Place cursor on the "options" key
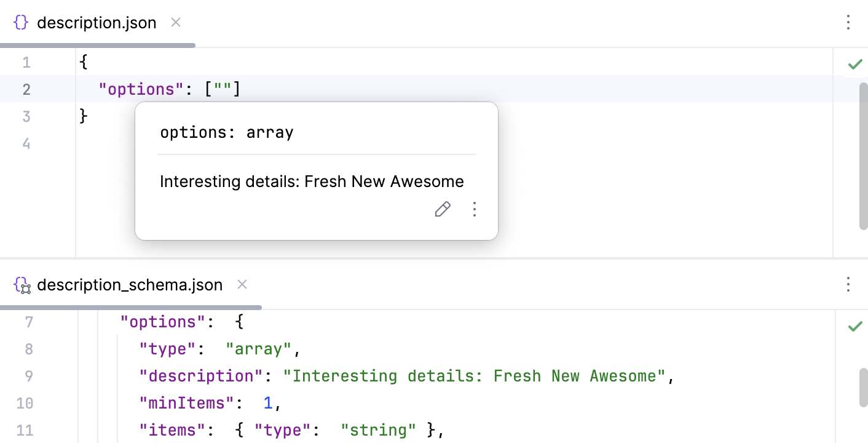This screenshot has height=443, width=868. pyautogui.click(x=139, y=89)
